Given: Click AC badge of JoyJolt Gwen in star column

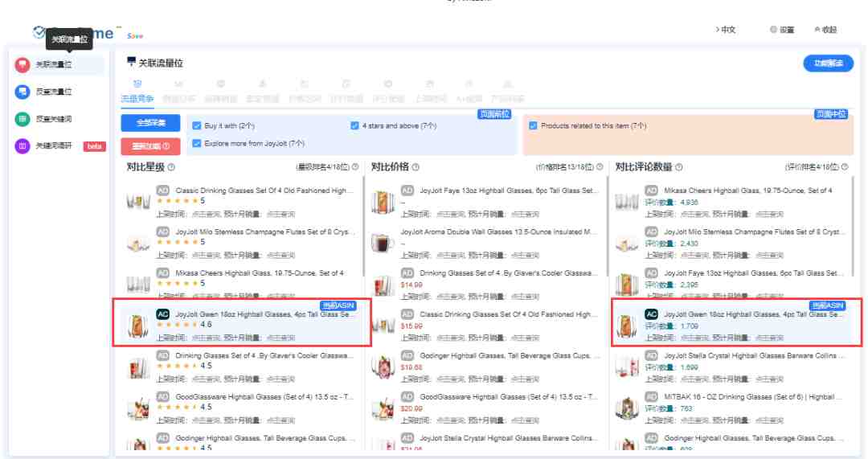Looking at the screenshot, I should point(162,314).
